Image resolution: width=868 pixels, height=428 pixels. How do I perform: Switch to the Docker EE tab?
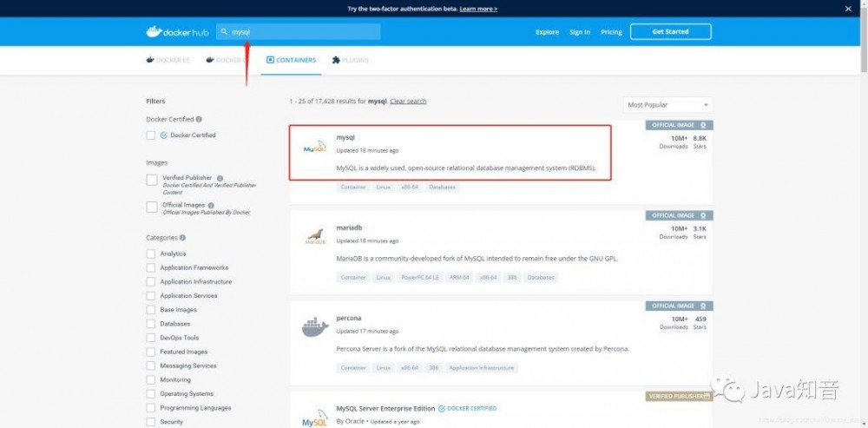[x=168, y=60]
